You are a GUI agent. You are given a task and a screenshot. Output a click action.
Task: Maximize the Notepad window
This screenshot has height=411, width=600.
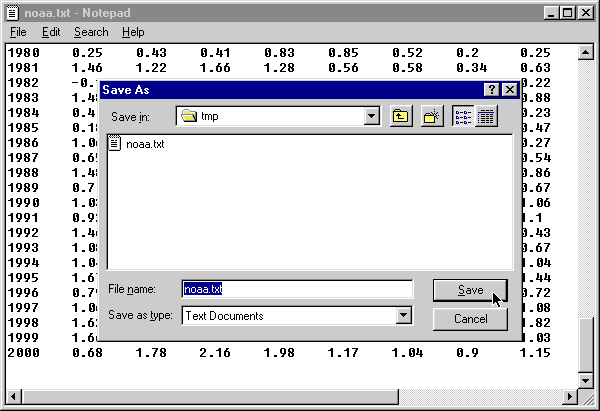pos(568,12)
